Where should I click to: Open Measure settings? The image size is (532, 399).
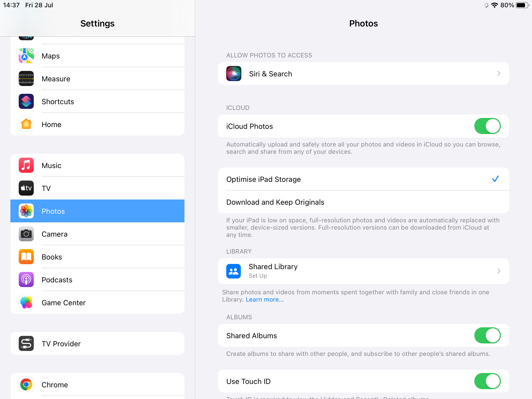(97, 78)
